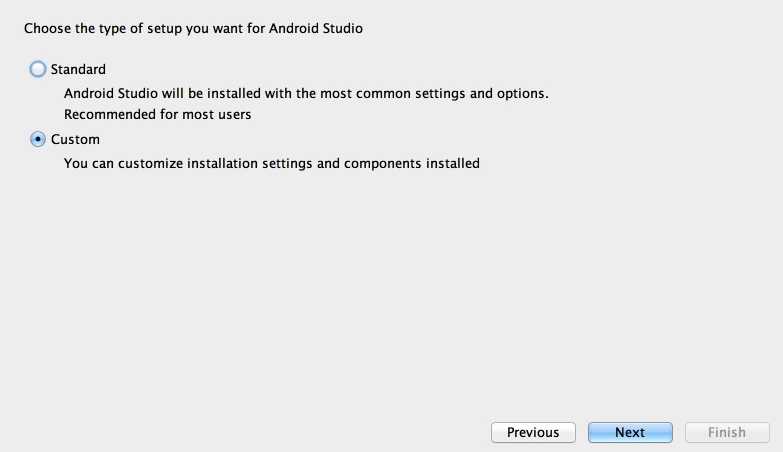This screenshot has width=783, height=452.
Task: Go back to the previous wizard page
Action: (533, 432)
